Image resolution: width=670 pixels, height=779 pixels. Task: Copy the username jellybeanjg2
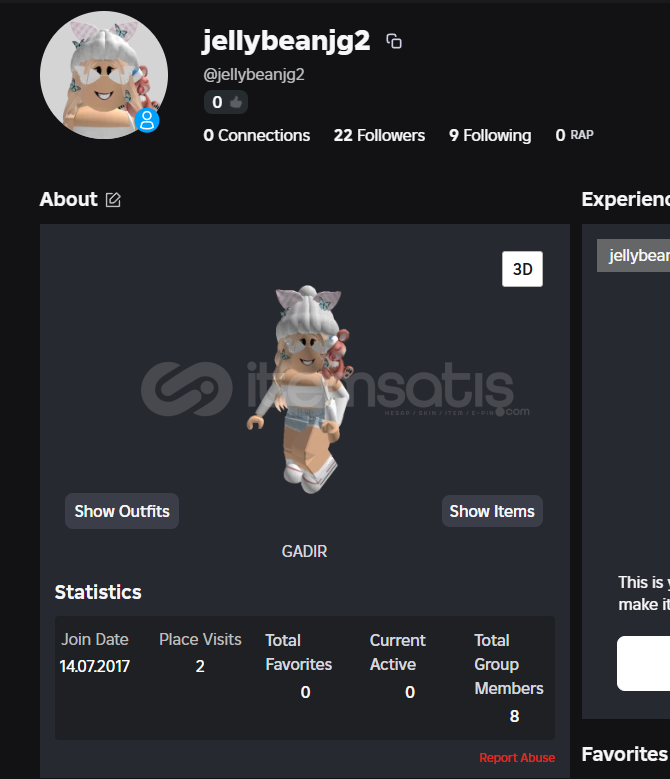pyautogui.click(x=394, y=41)
